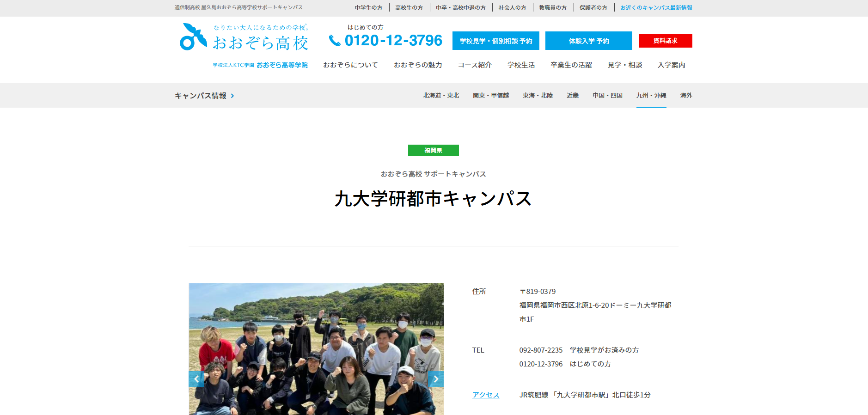Open the 学校見学・個別相談 予約 button
The width and height of the screenshot is (868, 415).
coord(495,41)
